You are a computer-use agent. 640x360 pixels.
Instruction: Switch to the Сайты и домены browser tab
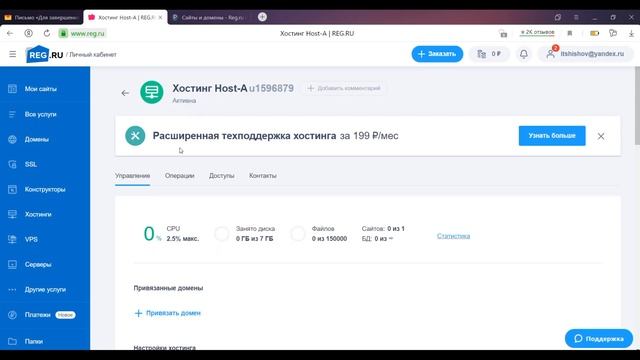208,17
